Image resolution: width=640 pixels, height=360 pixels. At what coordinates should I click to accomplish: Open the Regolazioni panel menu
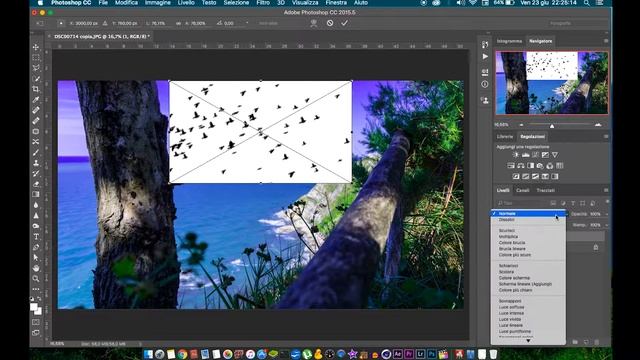(606, 136)
